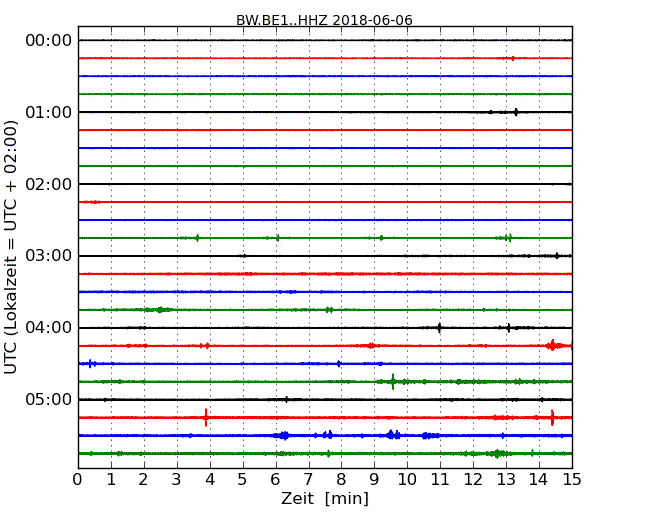650x520 pixels.
Task: Click the x-axis tick label 6
Action: pyautogui.click(x=275, y=480)
